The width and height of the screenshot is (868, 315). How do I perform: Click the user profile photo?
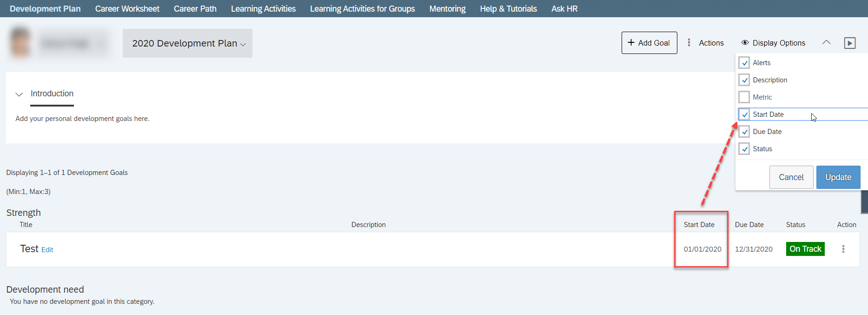click(x=20, y=43)
